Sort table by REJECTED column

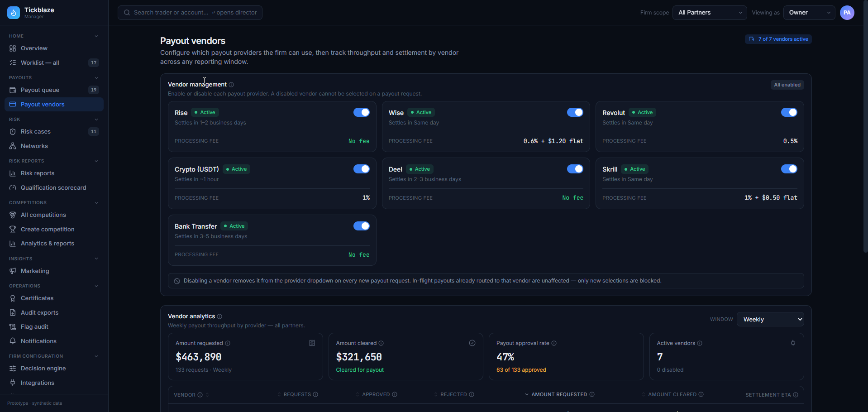[x=454, y=395]
